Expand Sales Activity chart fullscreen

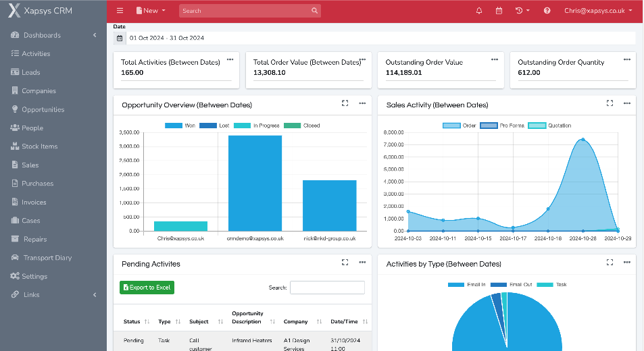pos(610,103)
